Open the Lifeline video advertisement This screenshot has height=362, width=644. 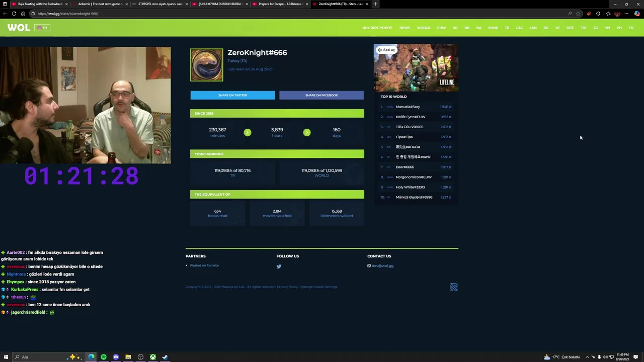[x=416, y=68]
